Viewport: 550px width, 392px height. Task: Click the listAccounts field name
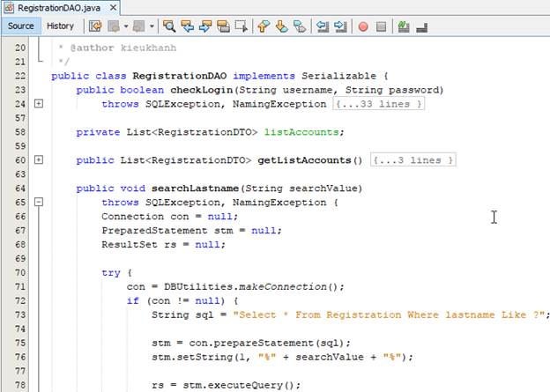tap(301, 132)
